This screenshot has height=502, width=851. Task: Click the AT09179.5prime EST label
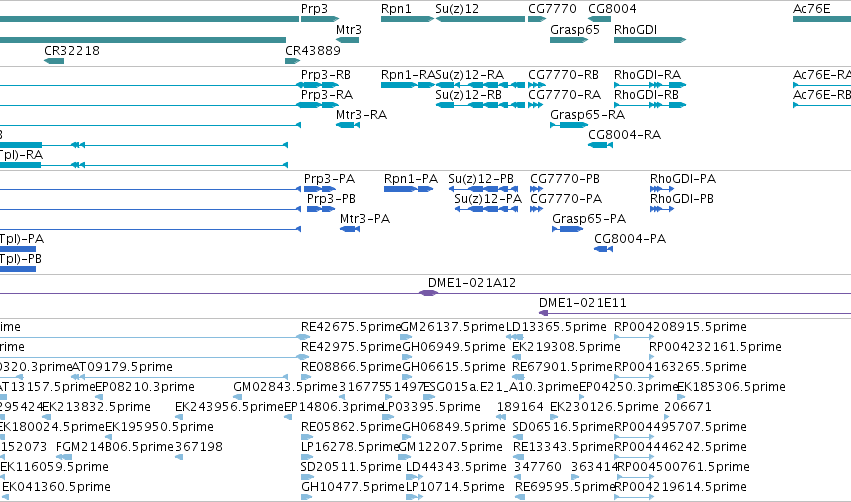click(x=122, y=367)
